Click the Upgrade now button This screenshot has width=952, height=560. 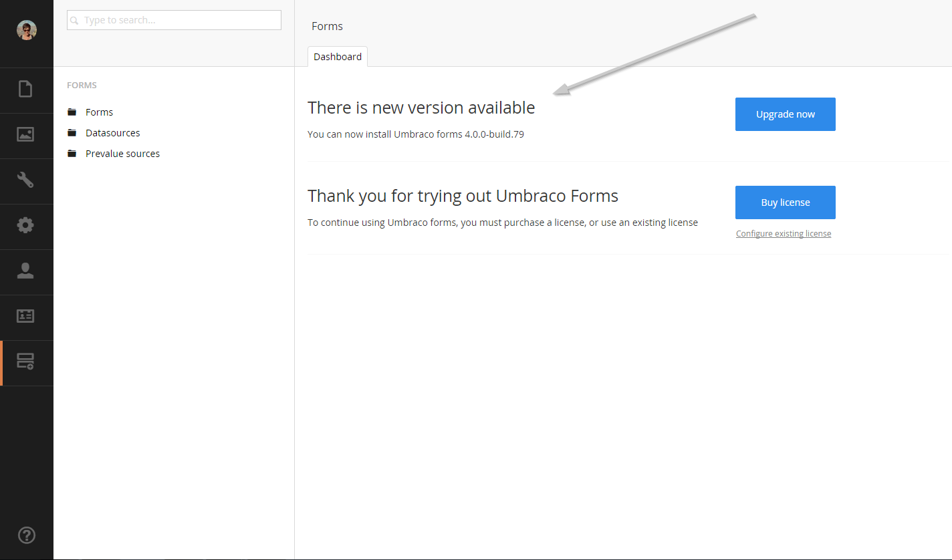(x=786, y=114)
